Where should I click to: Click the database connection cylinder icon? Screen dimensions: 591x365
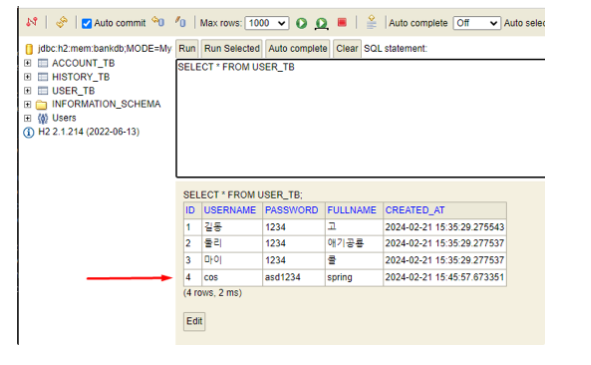(29, 49)
